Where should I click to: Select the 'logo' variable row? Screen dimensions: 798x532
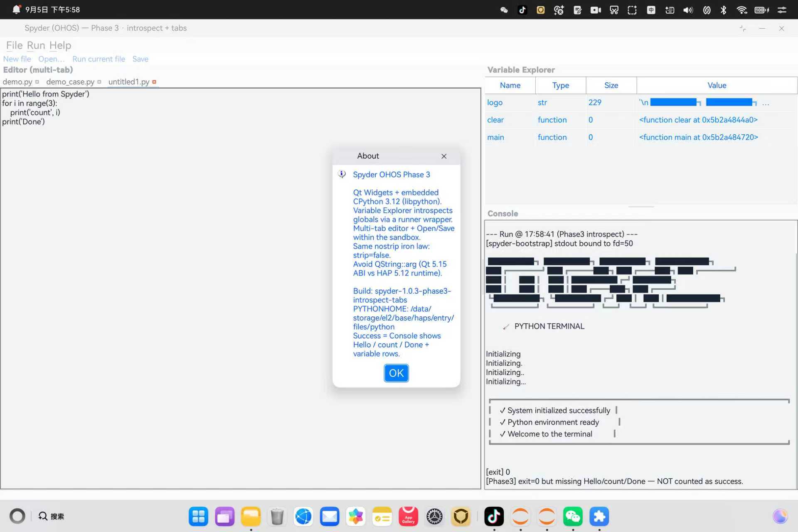[641, 102]
